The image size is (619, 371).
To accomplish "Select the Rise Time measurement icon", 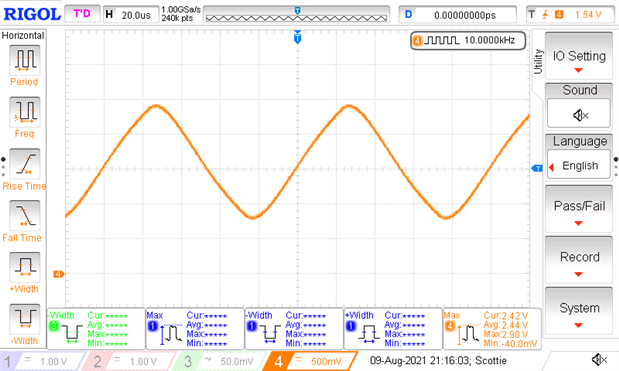I will tap(24, 164).
